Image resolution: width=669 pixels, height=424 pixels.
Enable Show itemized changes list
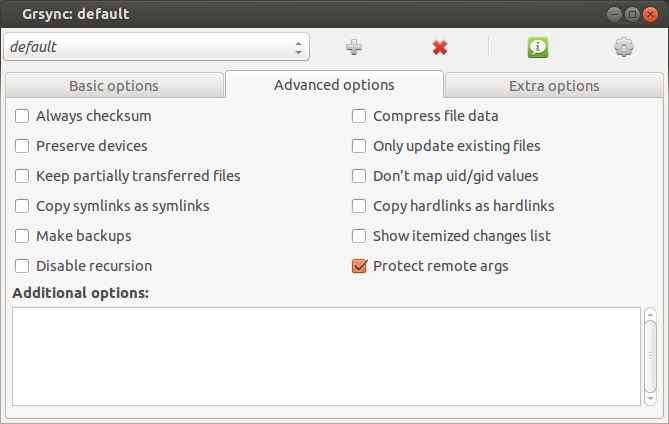click(360, 236)
